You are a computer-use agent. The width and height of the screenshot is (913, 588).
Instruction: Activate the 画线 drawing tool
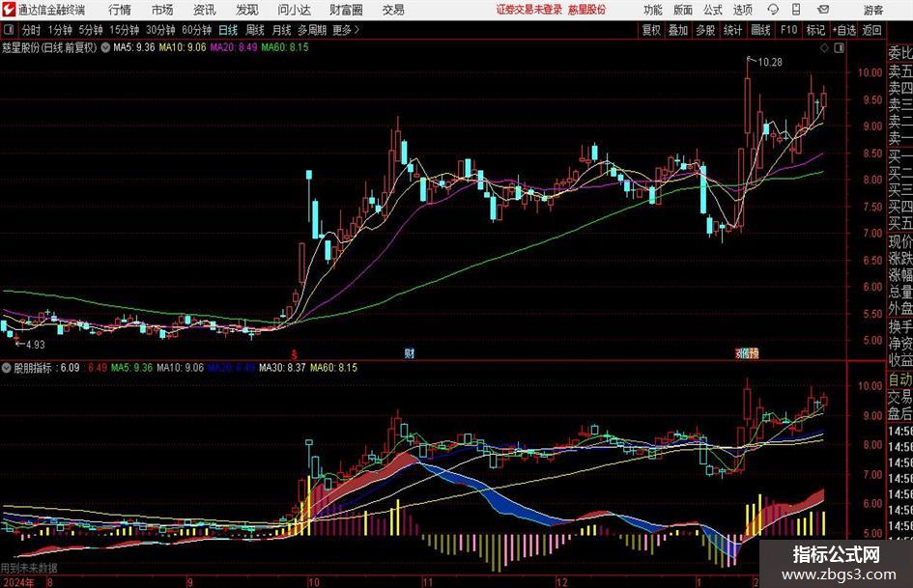pos(760,30)
